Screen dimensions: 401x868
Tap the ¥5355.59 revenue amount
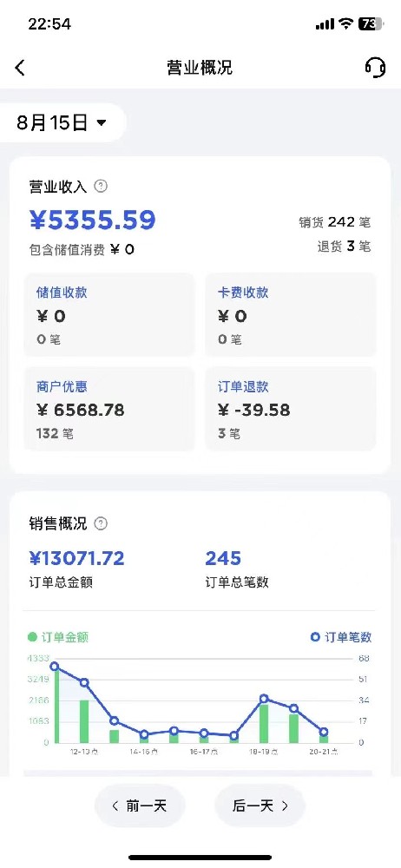93,220
